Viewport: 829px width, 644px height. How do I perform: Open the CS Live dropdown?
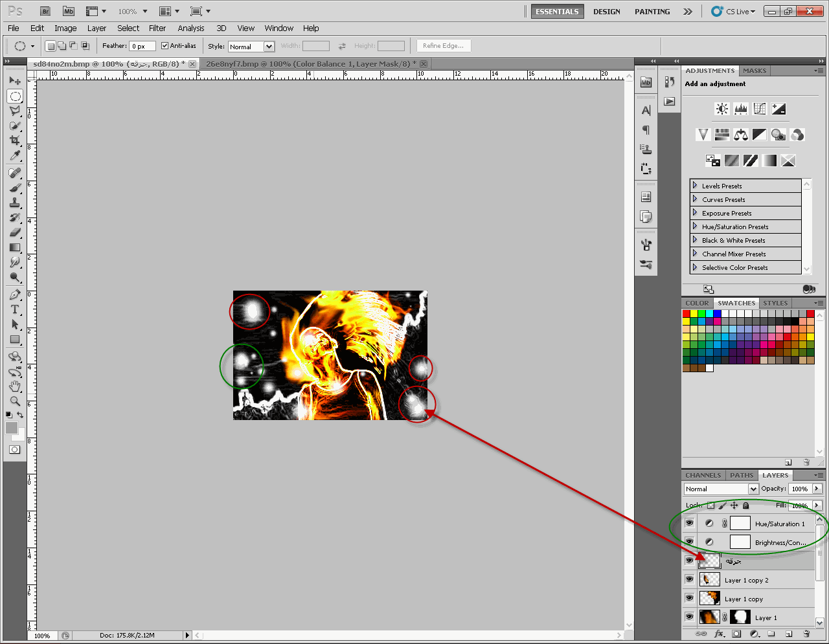point(733,12)
